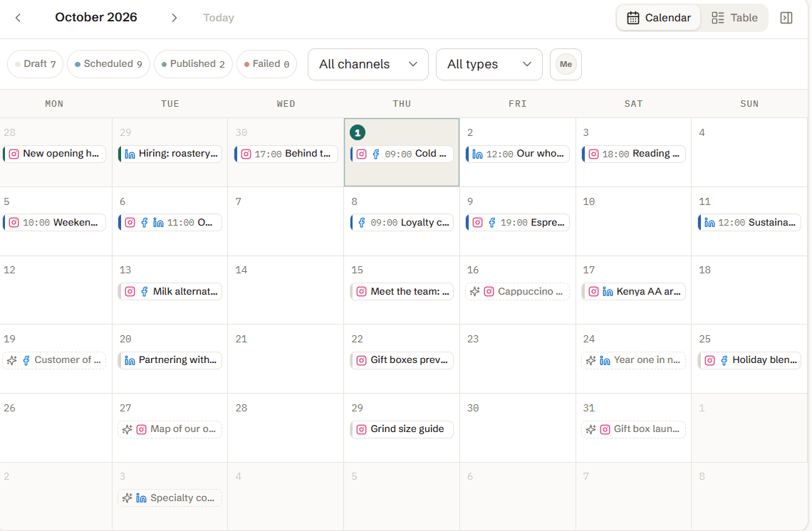Click Instagram icon on Meet the team post
Image resolution: width=812 pixels, height=531 pixels.
pos(361,291)
